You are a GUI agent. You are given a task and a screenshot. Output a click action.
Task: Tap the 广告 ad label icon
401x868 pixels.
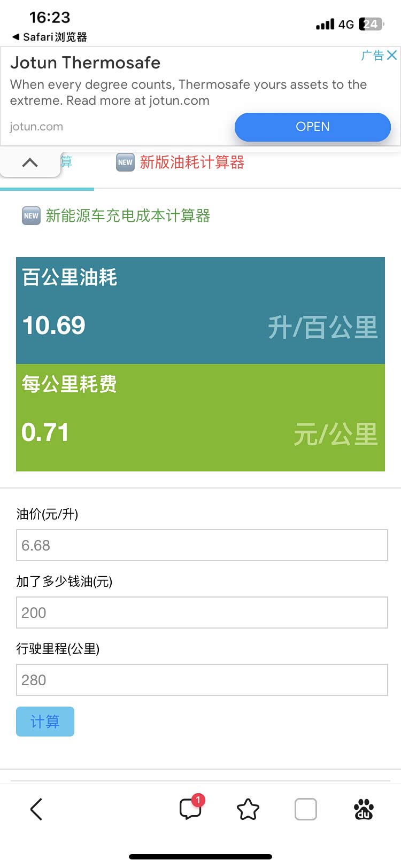pyautogui.click(x=372, y=55)
